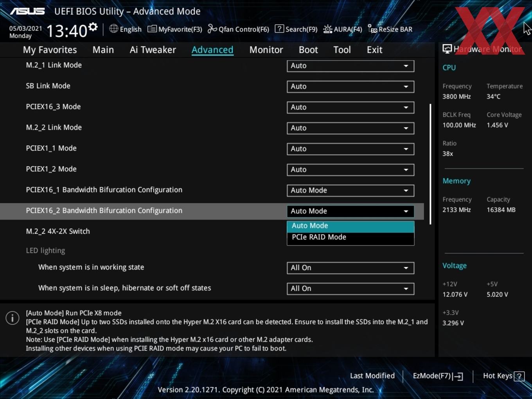Viewport: 532px width, 399px height.
Task: Switch to Monitor tab
Action: [266, 50]
